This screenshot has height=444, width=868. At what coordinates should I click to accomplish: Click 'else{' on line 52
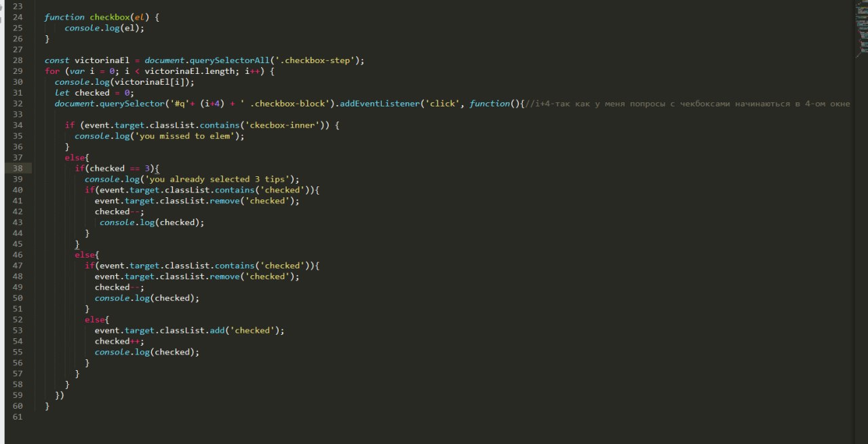97,319
